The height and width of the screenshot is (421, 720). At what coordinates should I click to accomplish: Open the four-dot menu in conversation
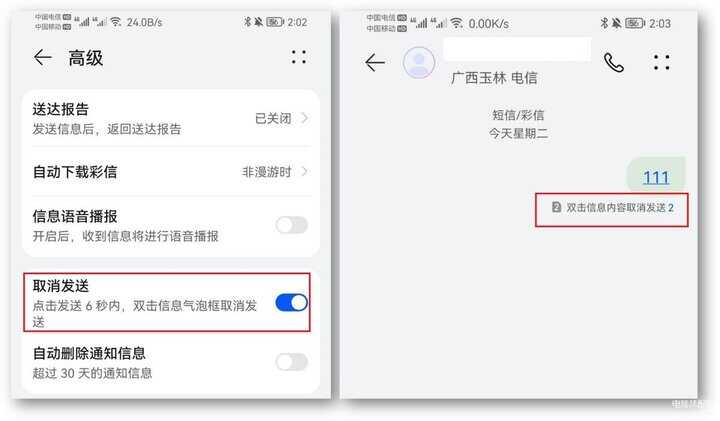[661, 62]
